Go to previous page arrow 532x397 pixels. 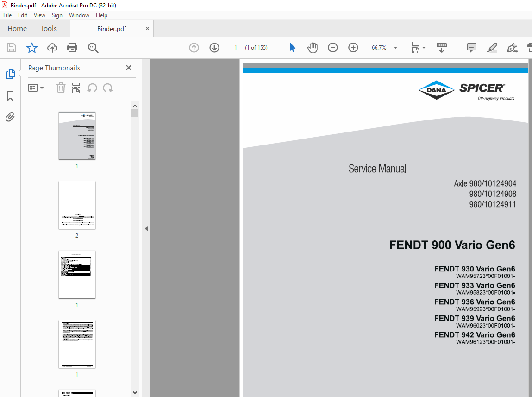[194, 48]
